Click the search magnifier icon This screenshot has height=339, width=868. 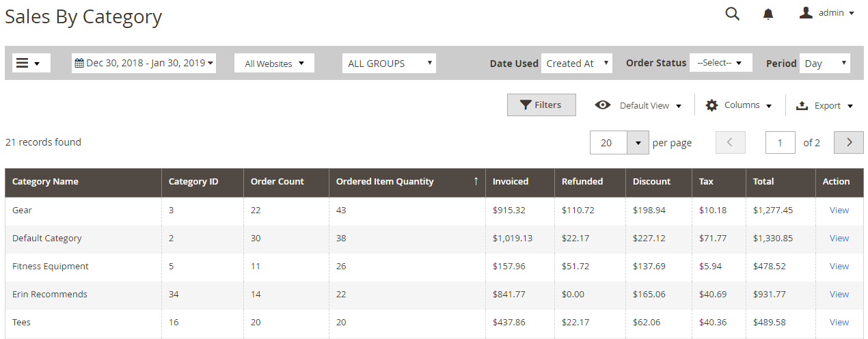click(x=732, y=14)
